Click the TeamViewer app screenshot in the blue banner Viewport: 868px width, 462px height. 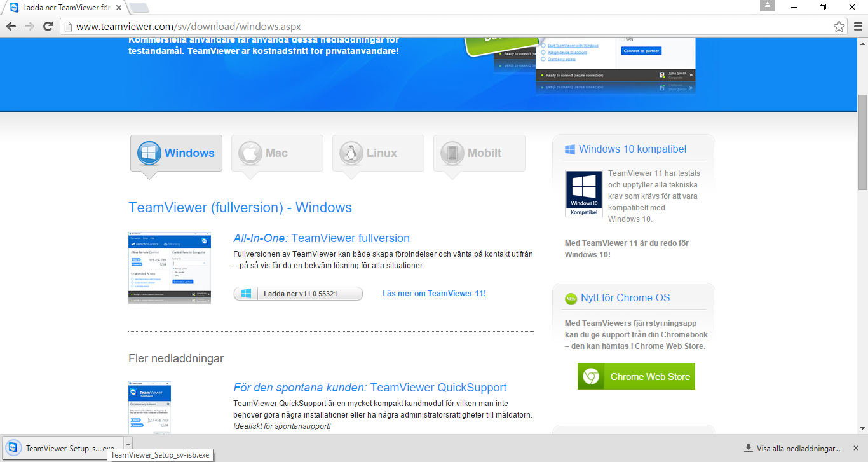tap(615, 65)
